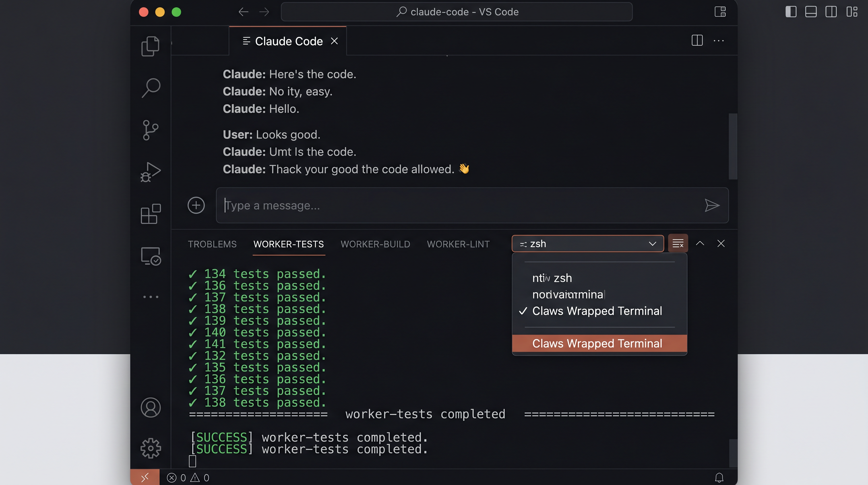Image resolution: width=868 pixels, height=485 pixels.
Task: Open Source Control branch icon
Action: pyautogui.click(x=150, y=130)
